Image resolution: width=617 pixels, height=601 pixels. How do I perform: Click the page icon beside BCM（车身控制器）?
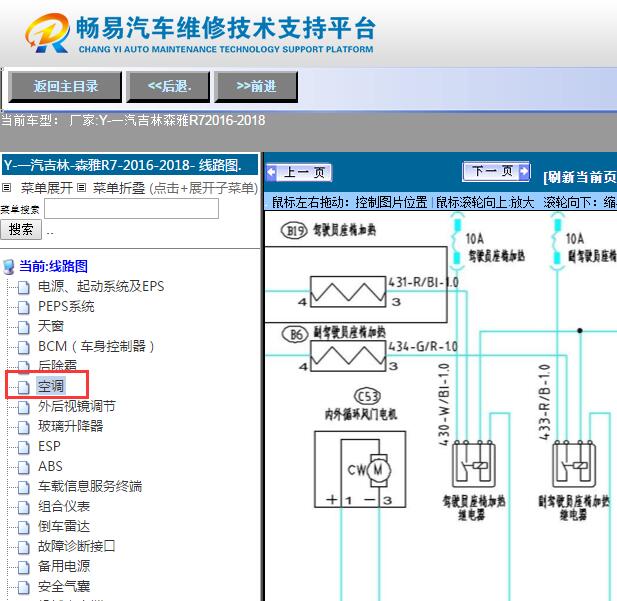[x=24, y=348]
